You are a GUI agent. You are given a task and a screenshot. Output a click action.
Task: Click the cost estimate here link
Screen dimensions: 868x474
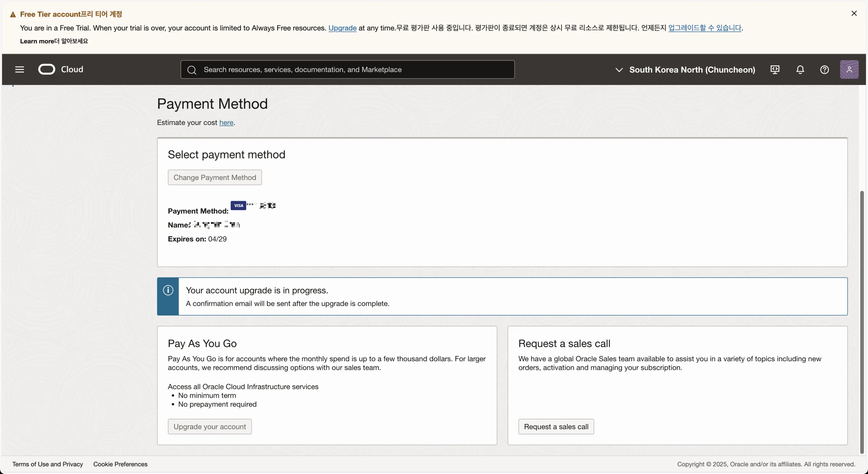[x=226, y=122]
